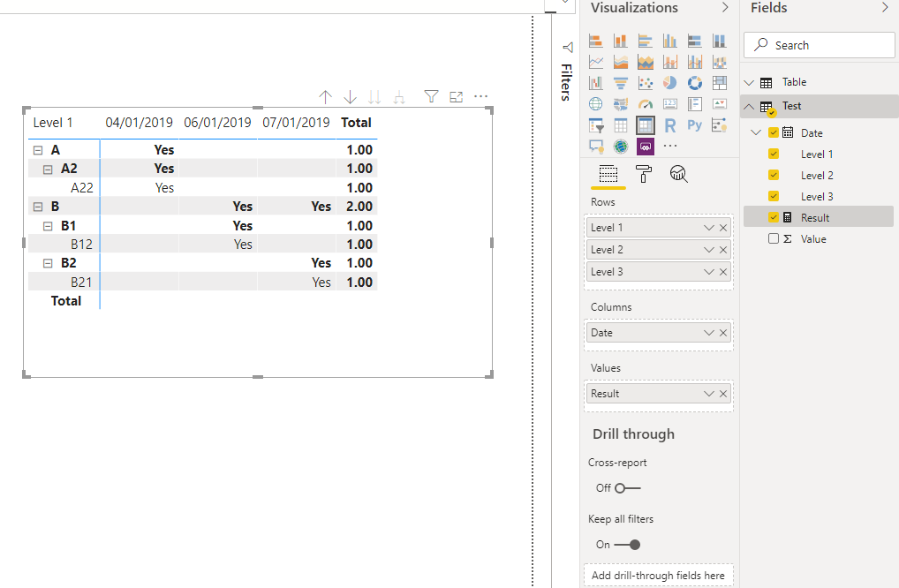Select the Waterfall chart visual

pos(596,83)
